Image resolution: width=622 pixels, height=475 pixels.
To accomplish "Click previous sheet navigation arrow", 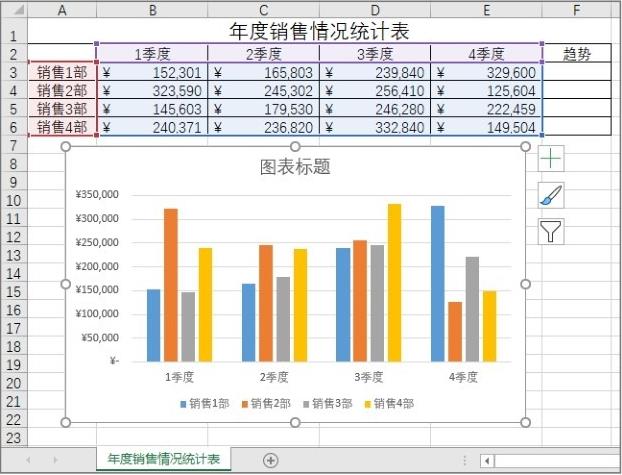I will (x=28, y=460).
